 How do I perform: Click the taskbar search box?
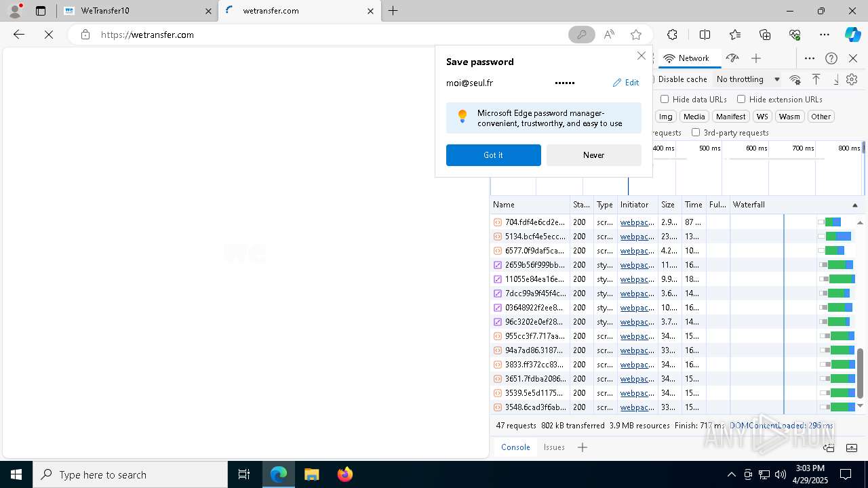(130, 474)
